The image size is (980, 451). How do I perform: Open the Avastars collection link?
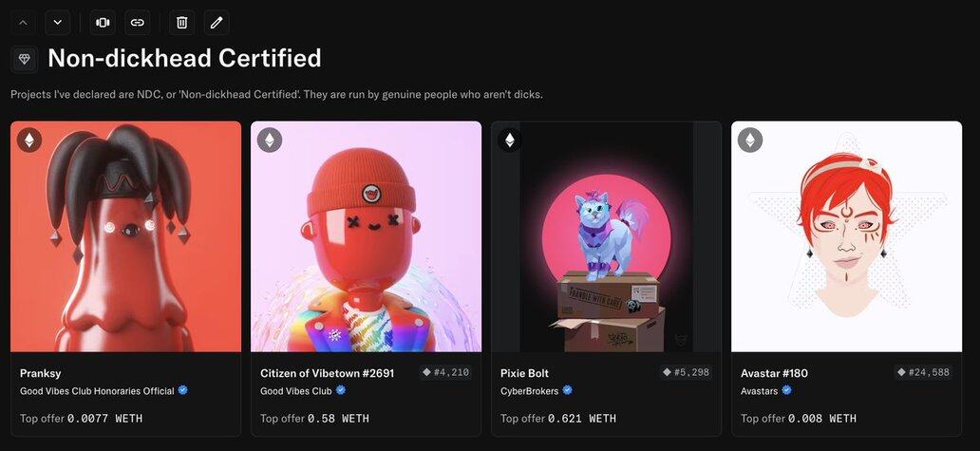coord(760,390)
